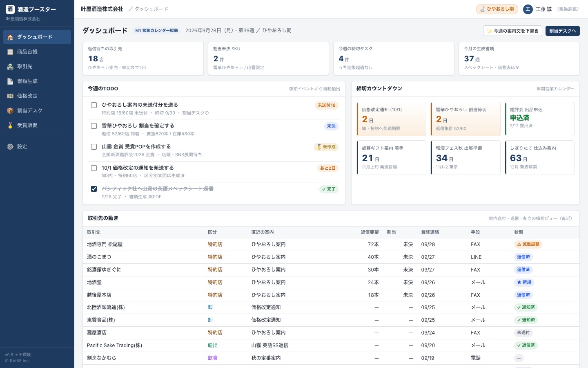The image size is (588, 368).
Task: Check ひやおろし案内の未送付分を送る task
Action: (x=94, y=105)
